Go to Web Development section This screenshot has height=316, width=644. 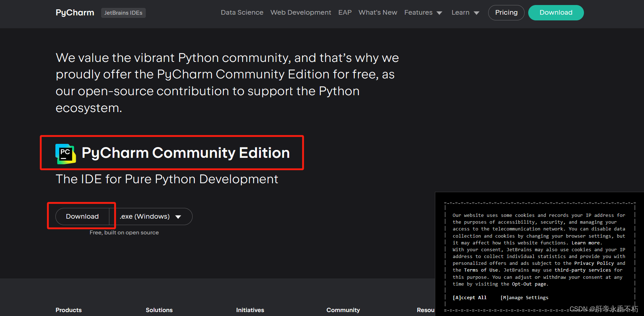tap(301, 13)
